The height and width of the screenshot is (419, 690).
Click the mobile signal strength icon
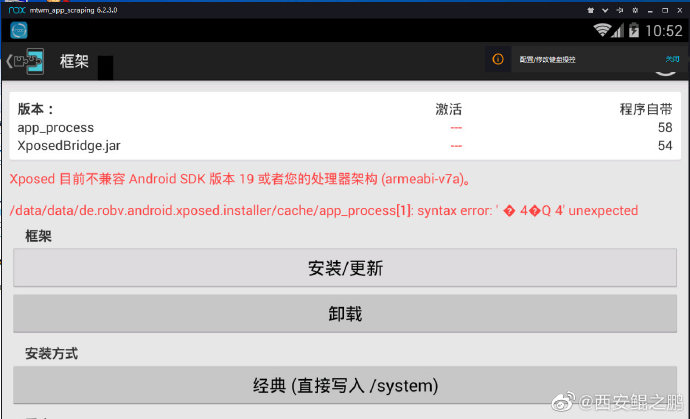pyautogui.click(x=618, y=30)
